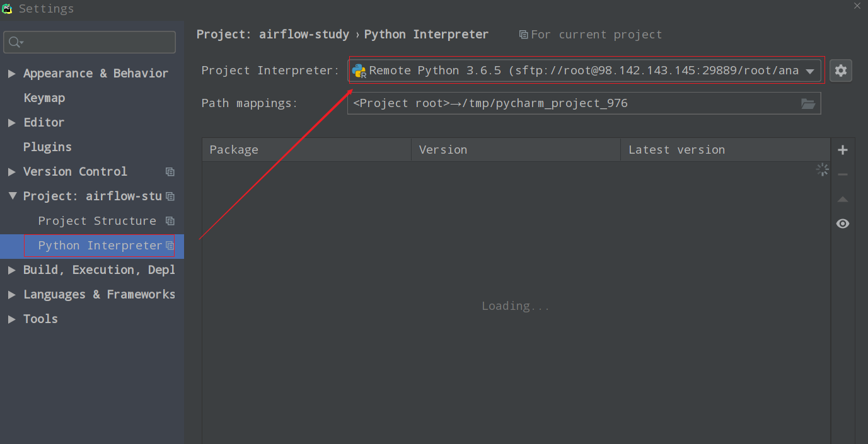Open the Plugins settings page

(47, 147)
